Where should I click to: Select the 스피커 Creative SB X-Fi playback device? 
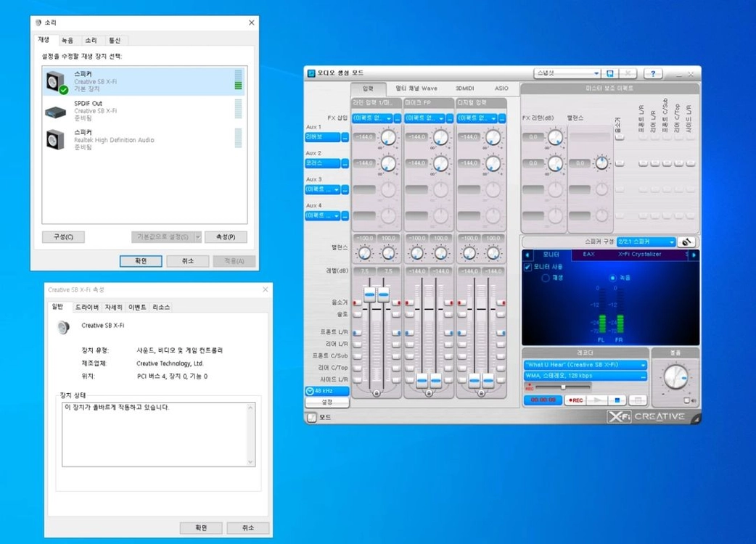click(x=144, y=81)
